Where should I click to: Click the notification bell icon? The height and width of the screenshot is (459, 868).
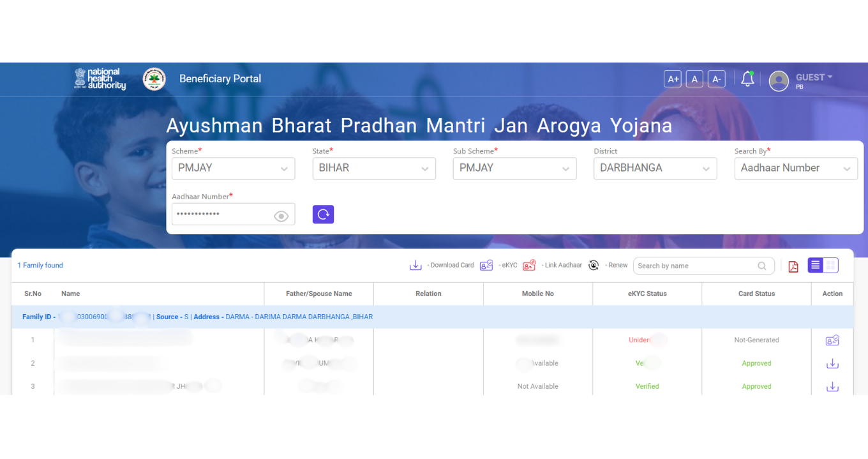click(747, 79)
